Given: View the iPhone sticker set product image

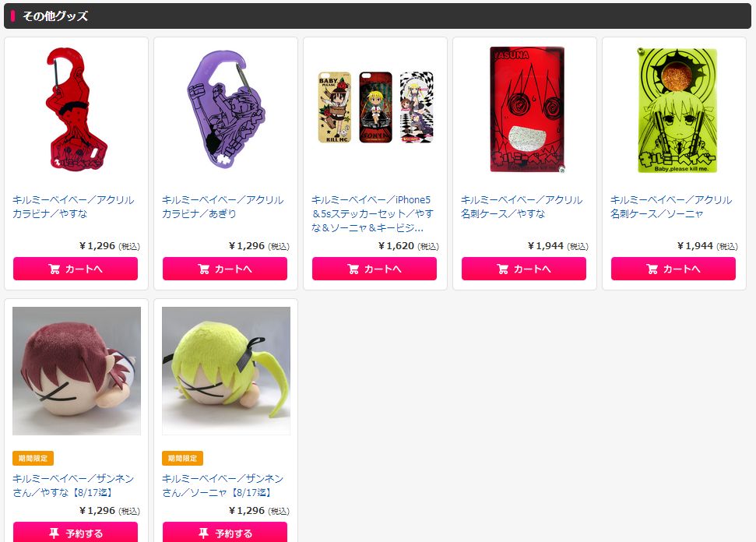Looking at the screenshot, I should coord(375,107).
